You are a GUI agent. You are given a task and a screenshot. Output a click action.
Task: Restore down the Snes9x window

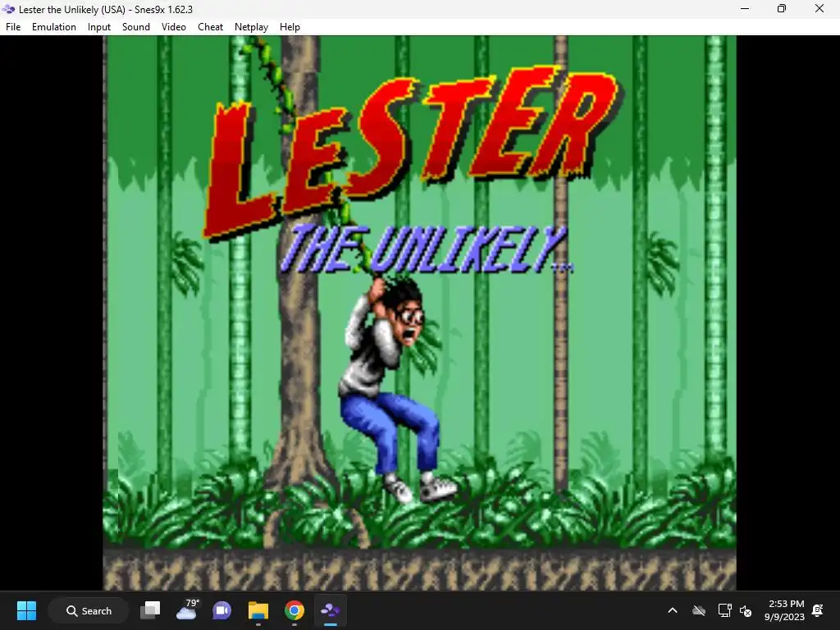(782, 8)
